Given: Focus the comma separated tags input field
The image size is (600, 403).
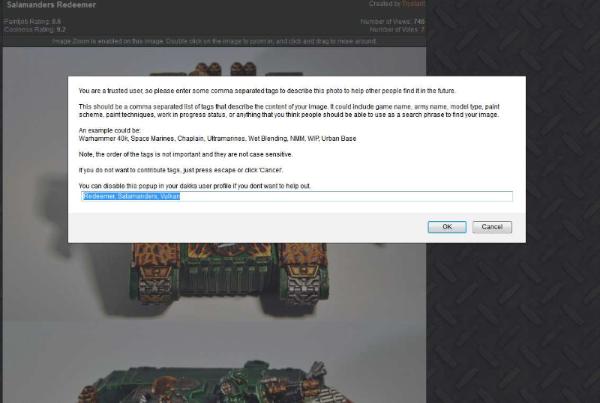Looking at the screenshot, I should [297, 196].
